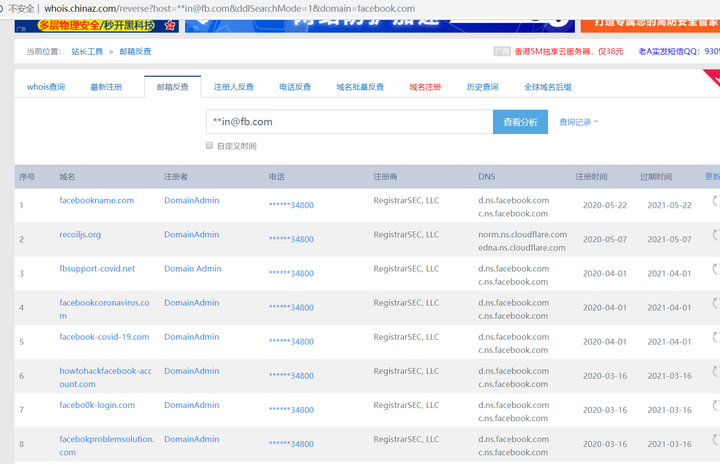The height and width of the screenshot is (464, 720).
Task: Click the 注册商 column header
Action: (x=385, y=177)
